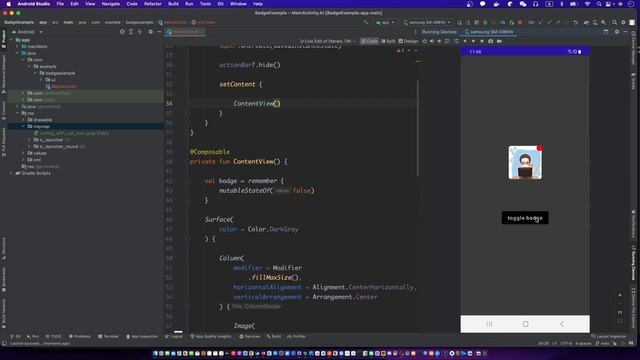Switch editor to Design view mode

[408, 41]
